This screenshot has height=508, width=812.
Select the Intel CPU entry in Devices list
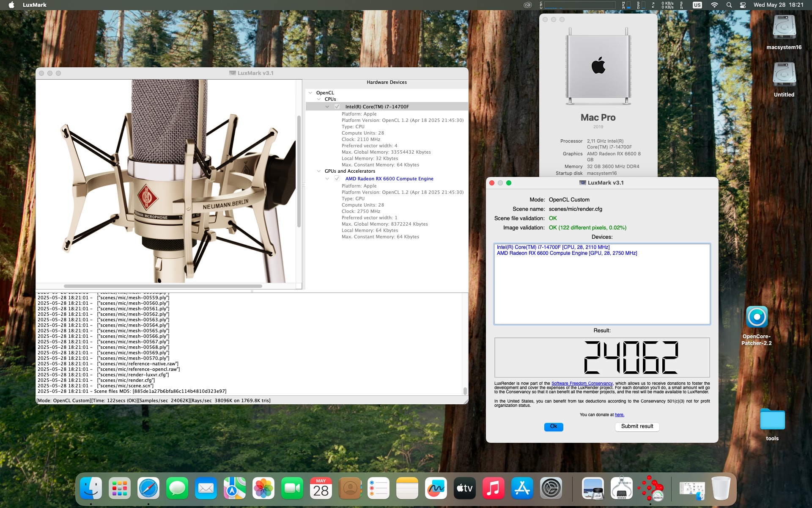click(x=553, y=247)
